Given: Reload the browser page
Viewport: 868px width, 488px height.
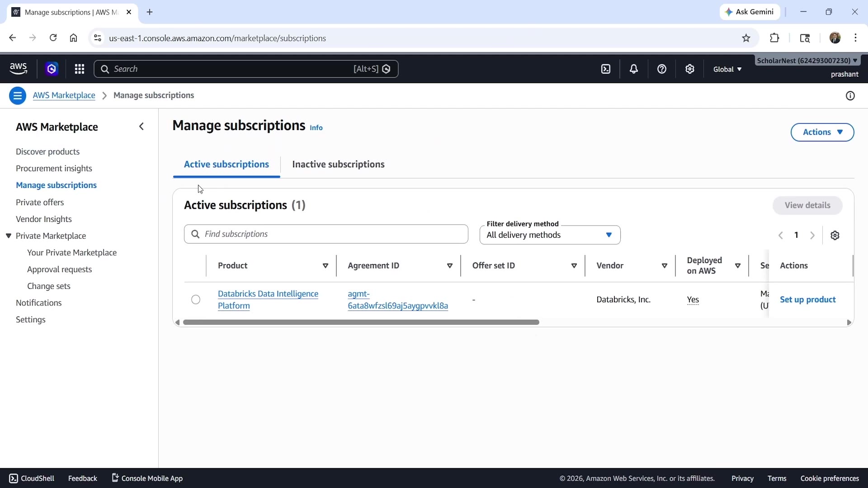Looking at the screenshot, I should [53, 38].
